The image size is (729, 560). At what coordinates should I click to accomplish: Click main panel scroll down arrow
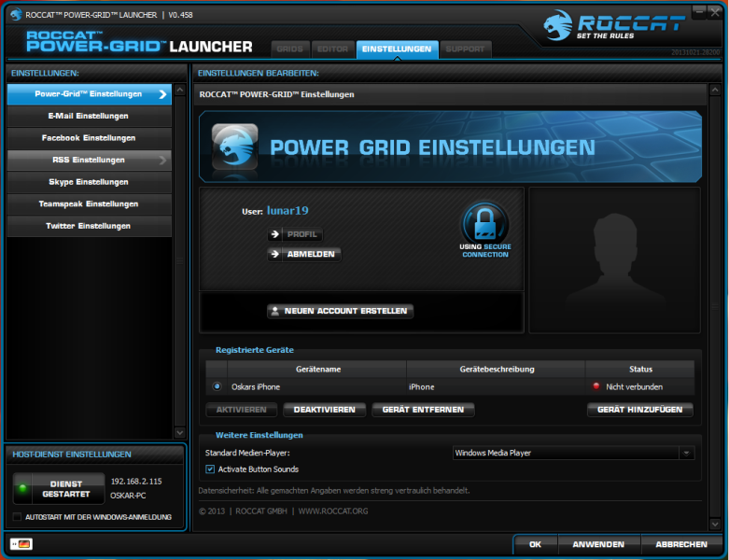715,524
